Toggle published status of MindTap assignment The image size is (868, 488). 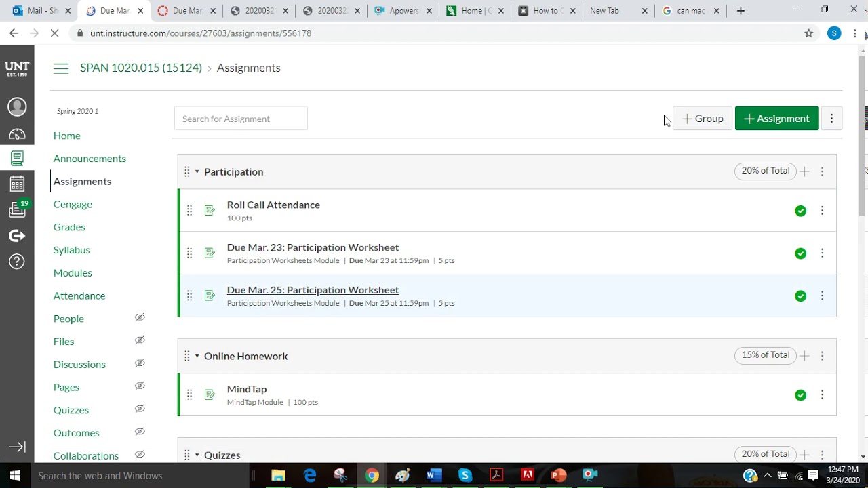800,395
